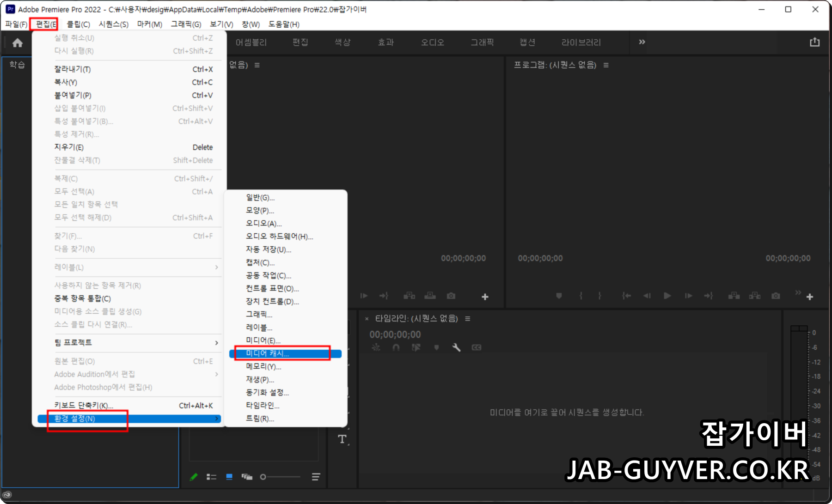Add marker in the Timeline panel

tap(436, 347)
